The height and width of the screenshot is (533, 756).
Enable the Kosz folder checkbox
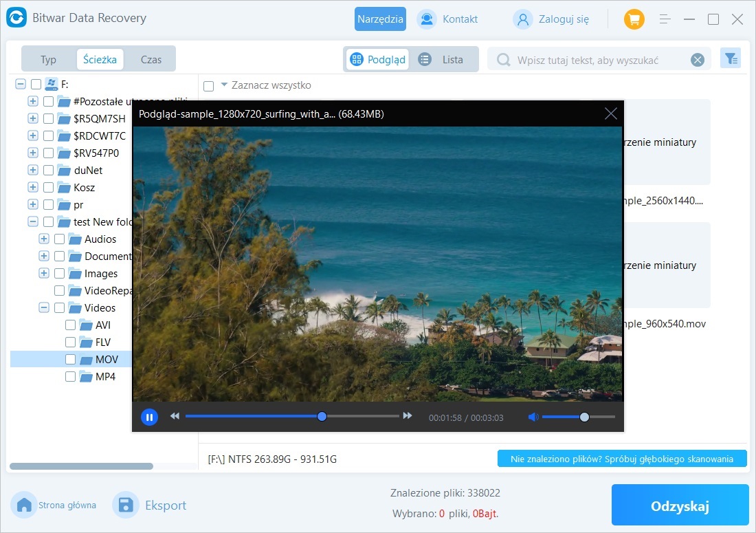pos(48,187)
